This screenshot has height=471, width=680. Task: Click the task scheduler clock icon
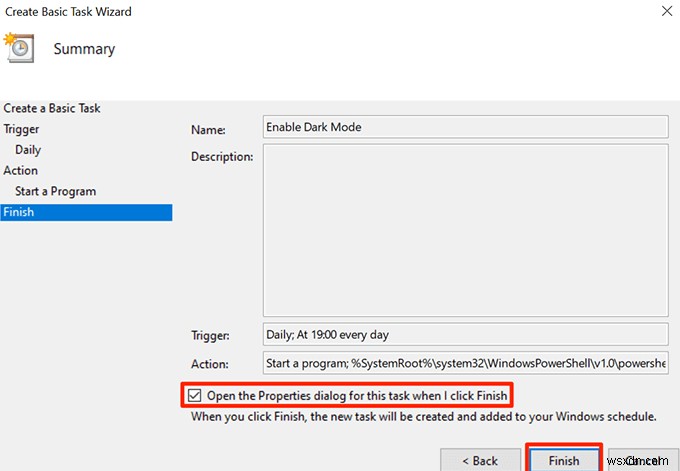19,48
